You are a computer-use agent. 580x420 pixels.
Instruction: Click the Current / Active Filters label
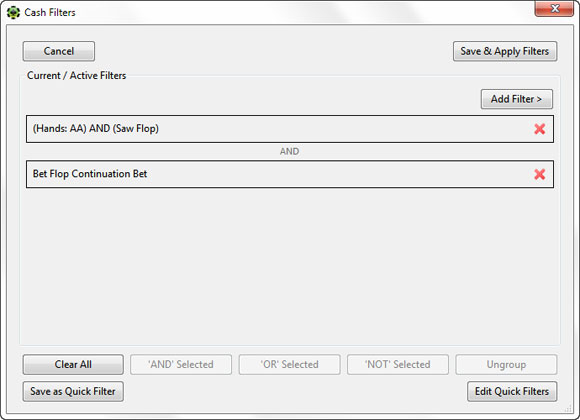click(x=77, y=75)
